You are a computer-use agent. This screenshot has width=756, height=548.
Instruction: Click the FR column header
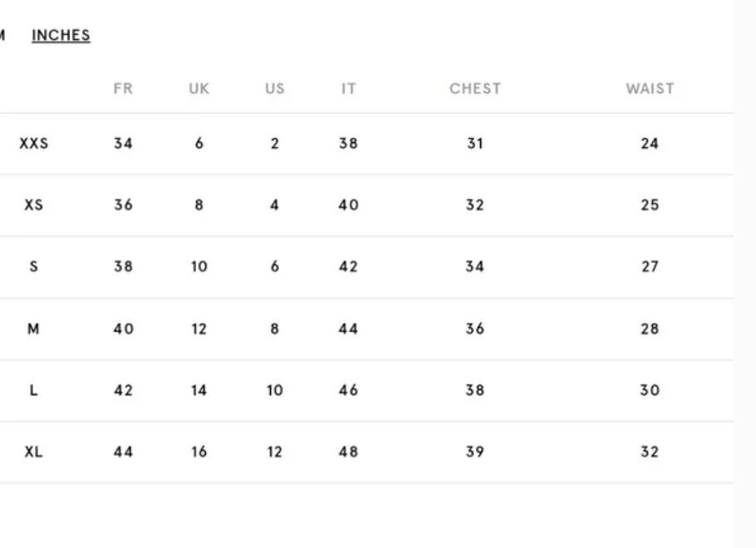coord(123,89)
